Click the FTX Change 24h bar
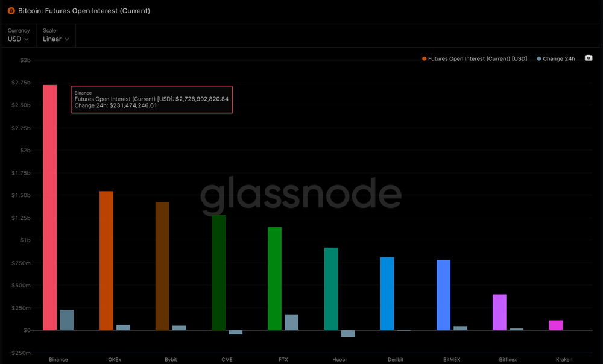Image resolution: width=603 pixels, height=364 pixels. pyautogui.click(x=291, y=322)
